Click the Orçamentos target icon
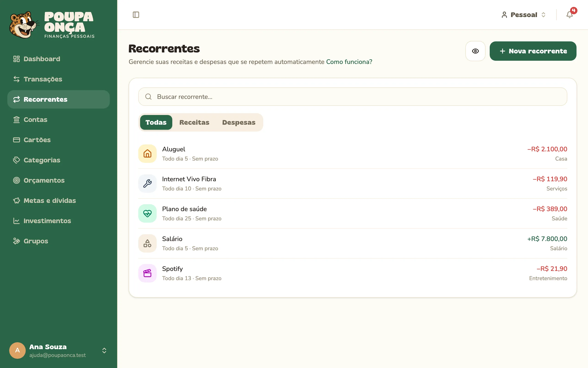 (x=17, y=180)
